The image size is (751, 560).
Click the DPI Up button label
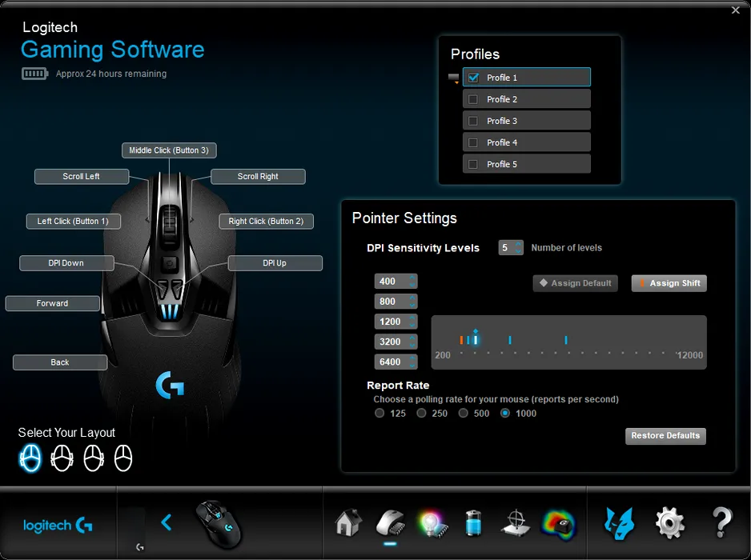pos(275,263)
